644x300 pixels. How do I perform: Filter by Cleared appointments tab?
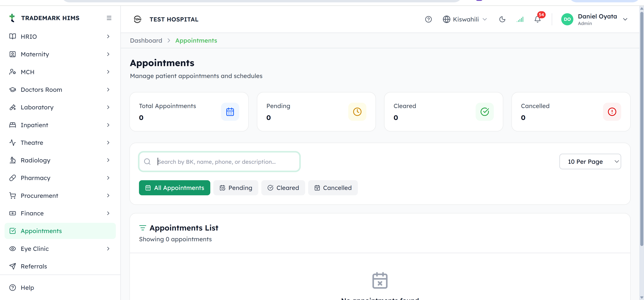[x=283, y=188]
